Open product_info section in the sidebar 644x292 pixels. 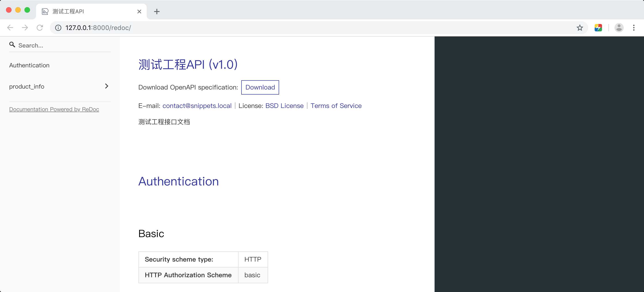coord(27,86)
